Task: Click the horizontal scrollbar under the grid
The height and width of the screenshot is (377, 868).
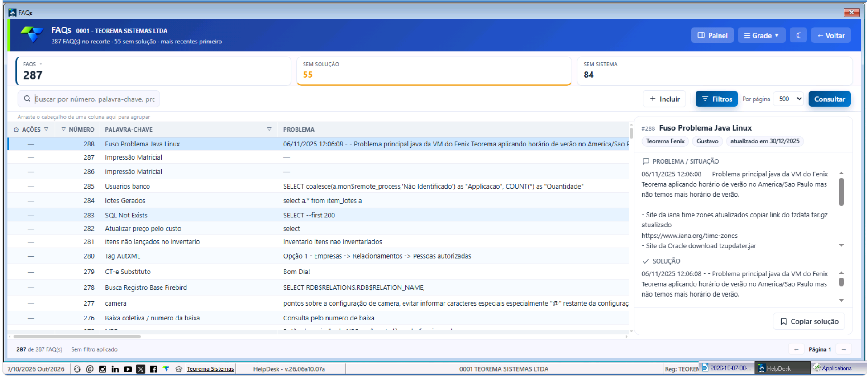Action: (77, 336)
